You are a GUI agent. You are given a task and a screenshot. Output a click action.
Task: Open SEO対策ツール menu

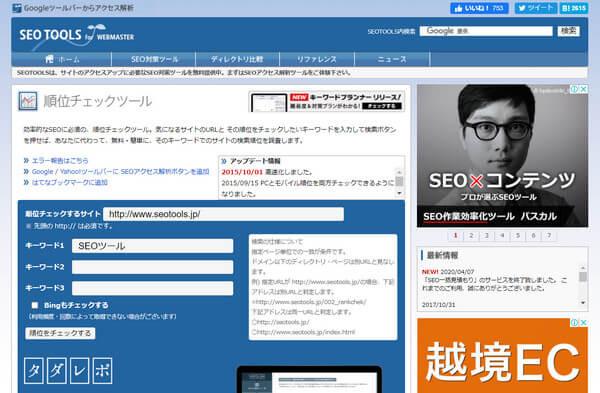click(155, 59)
